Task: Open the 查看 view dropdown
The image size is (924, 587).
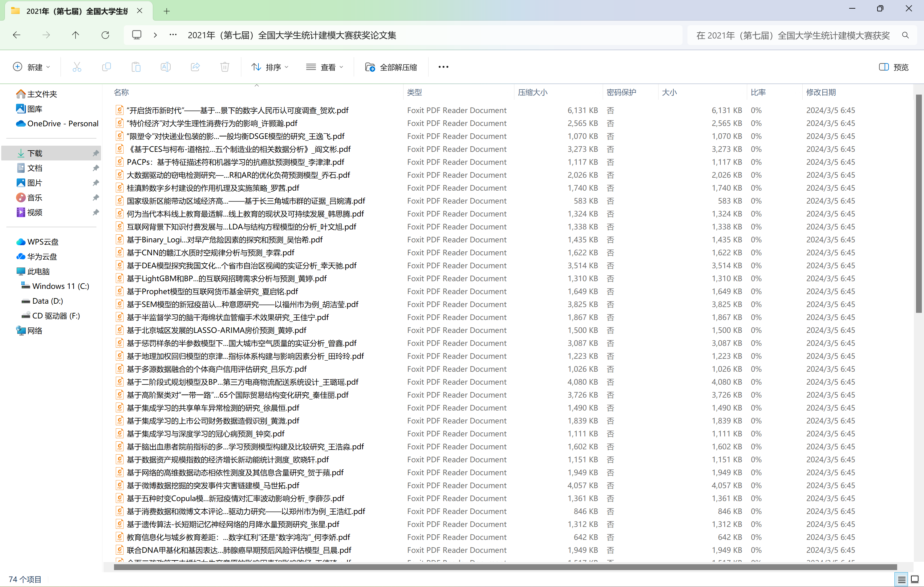Action: (x=325, y=67)
